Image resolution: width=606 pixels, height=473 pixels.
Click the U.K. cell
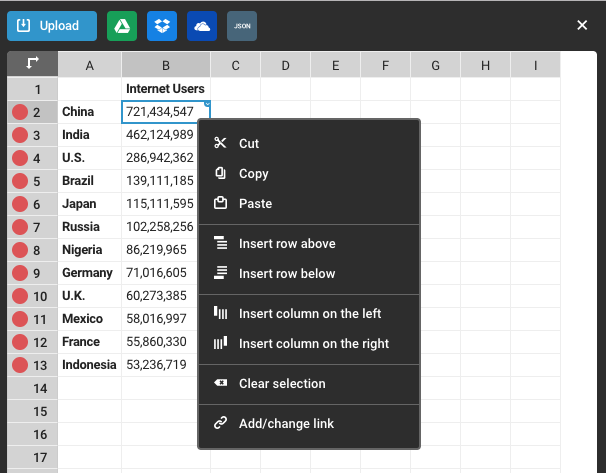click(x=90, y=296)
